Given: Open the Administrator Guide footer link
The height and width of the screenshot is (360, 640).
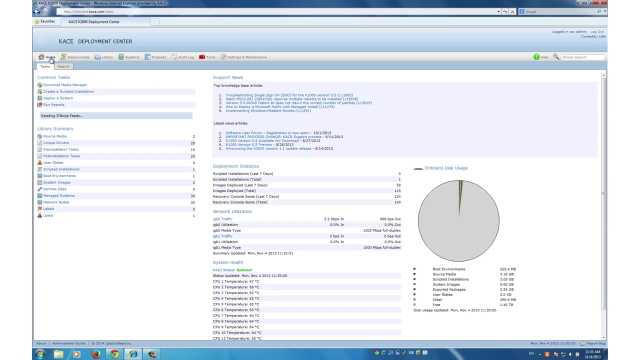Looking at the screenshot, I should 69,343.
